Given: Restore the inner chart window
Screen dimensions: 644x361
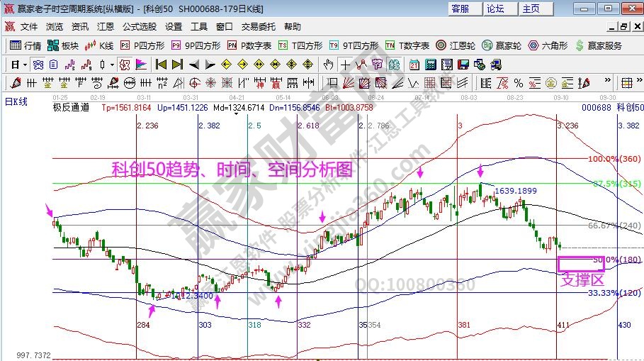Looking at the screenshot, I should 624,27.
